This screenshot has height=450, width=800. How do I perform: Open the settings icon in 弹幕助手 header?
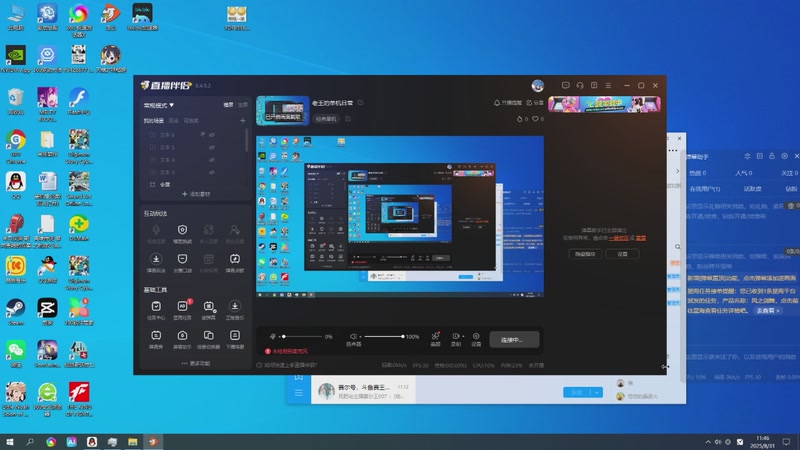pyautogui.click(x=785, y=156)
